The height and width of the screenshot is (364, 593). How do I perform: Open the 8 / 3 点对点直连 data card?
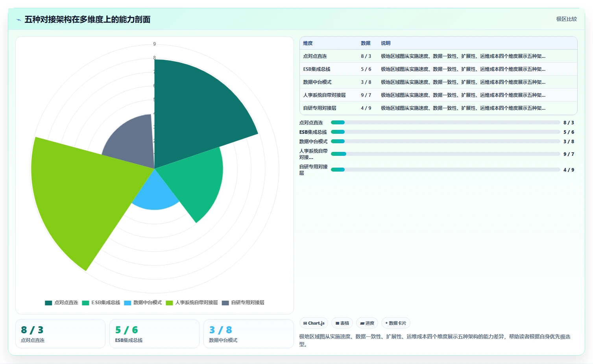(x=60, y=334)
